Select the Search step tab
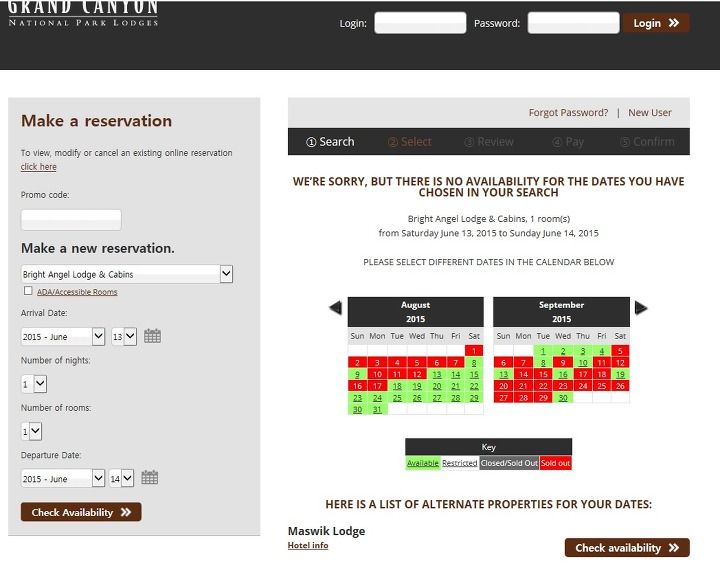Image resolution: width=720 pixels, height=575 pixels. pos(330,142)
